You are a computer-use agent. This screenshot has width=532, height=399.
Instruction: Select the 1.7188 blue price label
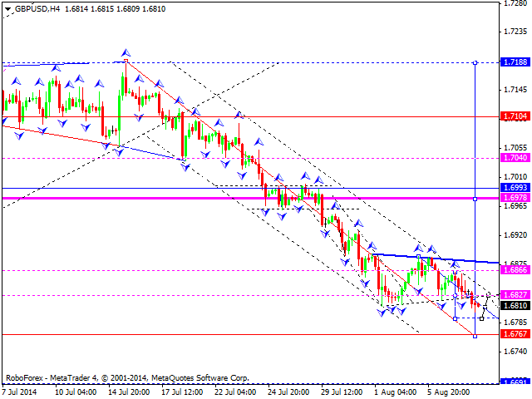[x=515, y=62]
